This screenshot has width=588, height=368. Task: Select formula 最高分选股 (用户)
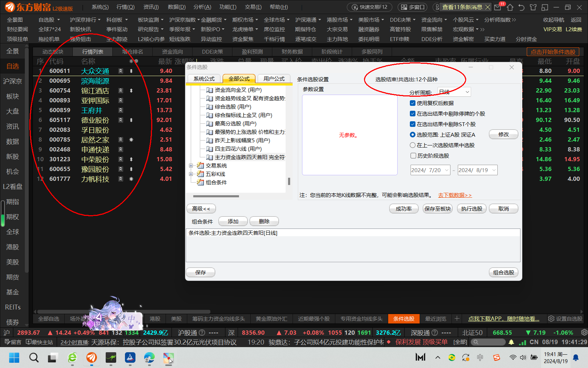[x=235, y=123]
